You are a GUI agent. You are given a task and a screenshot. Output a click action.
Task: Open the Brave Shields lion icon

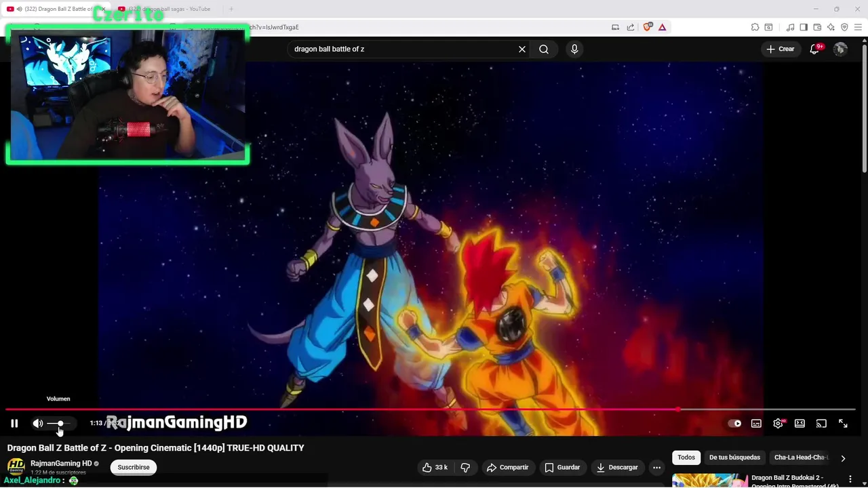coord(648,27)
